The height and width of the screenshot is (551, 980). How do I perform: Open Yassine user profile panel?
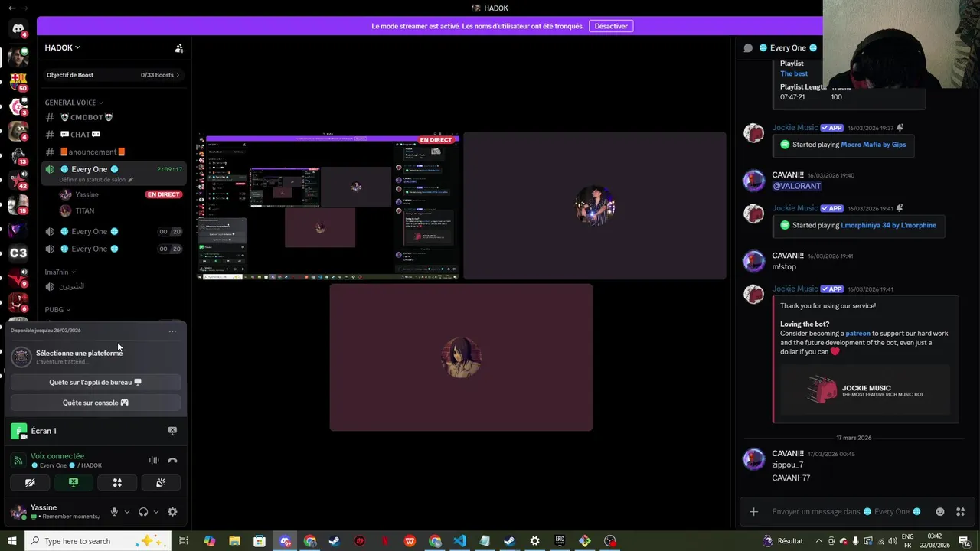pos(55,511)
